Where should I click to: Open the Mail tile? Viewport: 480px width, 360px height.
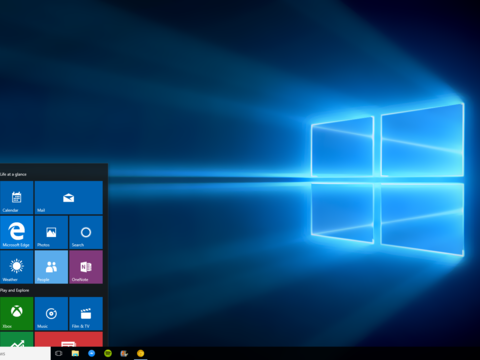(x=69, y=197)
